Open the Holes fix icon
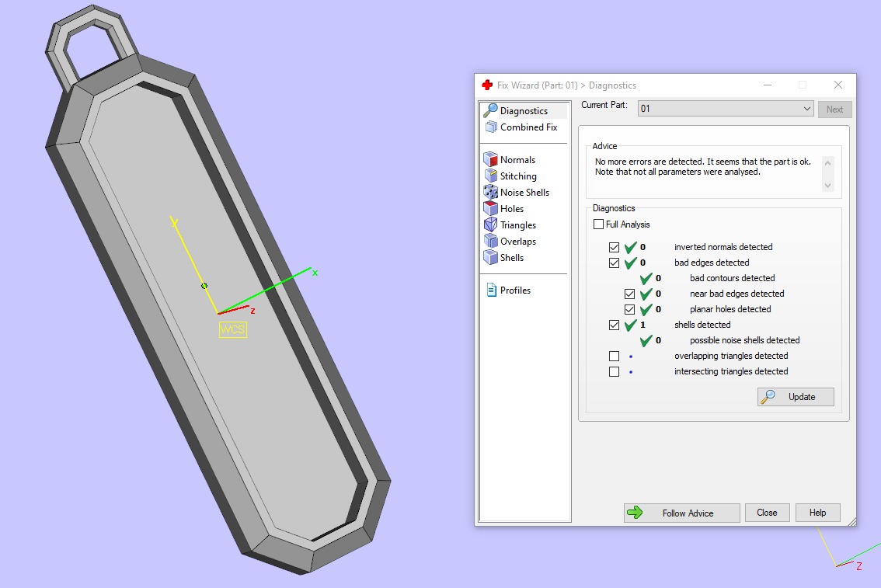881x588 pixels. click(x=490, y=208)
